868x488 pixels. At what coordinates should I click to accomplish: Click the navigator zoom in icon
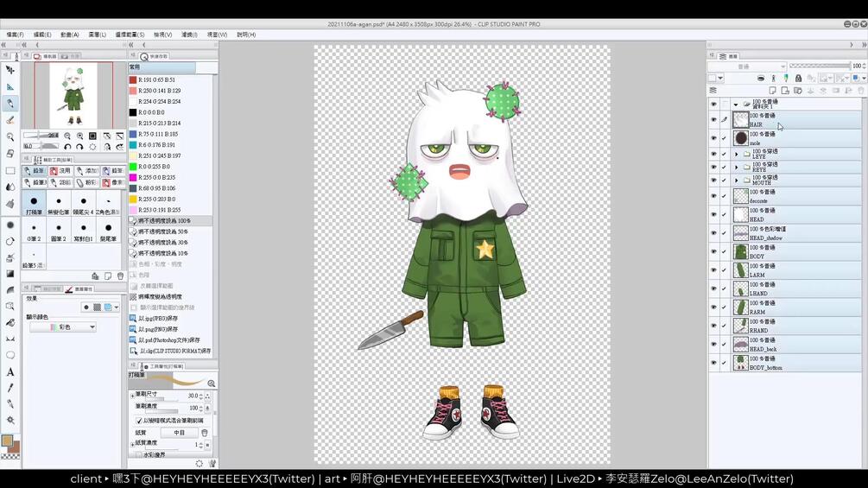(x=79, y=136)
